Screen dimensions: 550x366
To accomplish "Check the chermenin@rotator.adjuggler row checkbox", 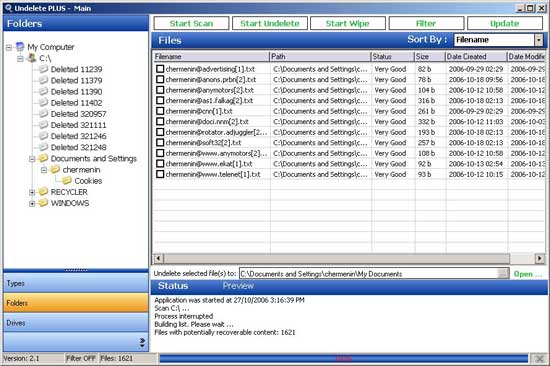I will [x=160, y=132].
